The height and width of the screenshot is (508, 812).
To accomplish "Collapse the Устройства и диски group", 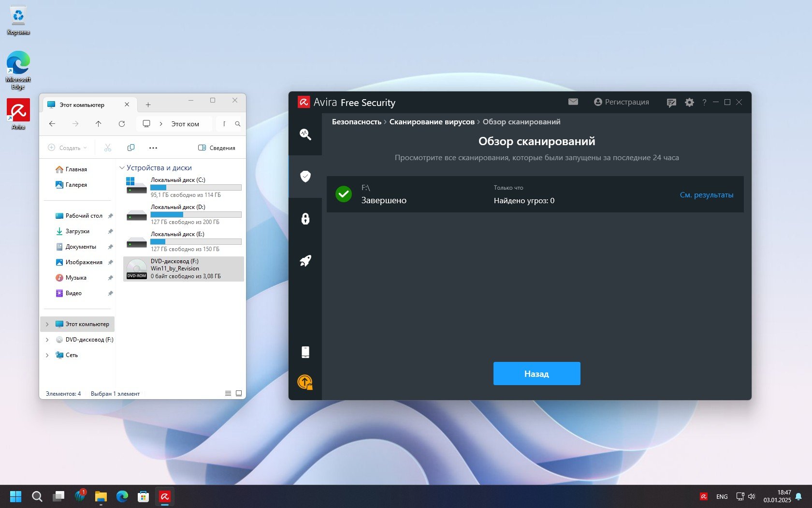I will (x=122, y=168).
